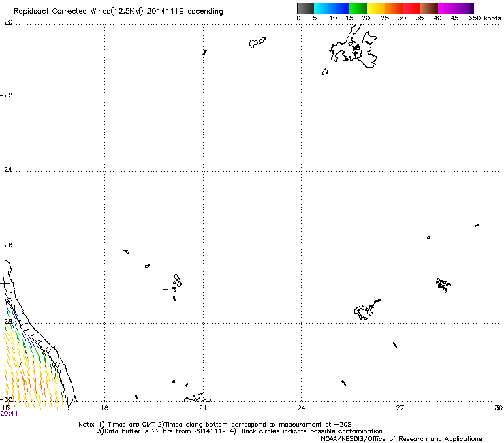Select the legend scale label '10'
Image resolution: width=504 pixels, height=443 pixels.
click(333, 18)
